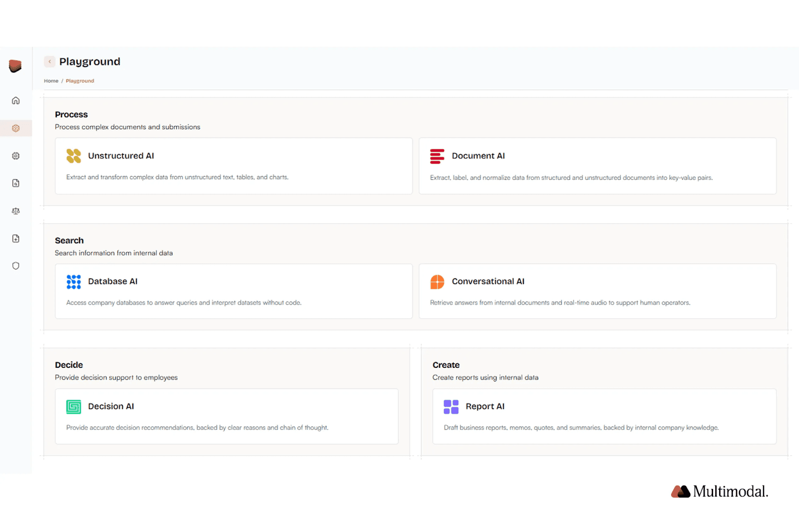Click 'Create reports using internal data' text
Viewport: 799px width, 532px height.
(485, 377)
